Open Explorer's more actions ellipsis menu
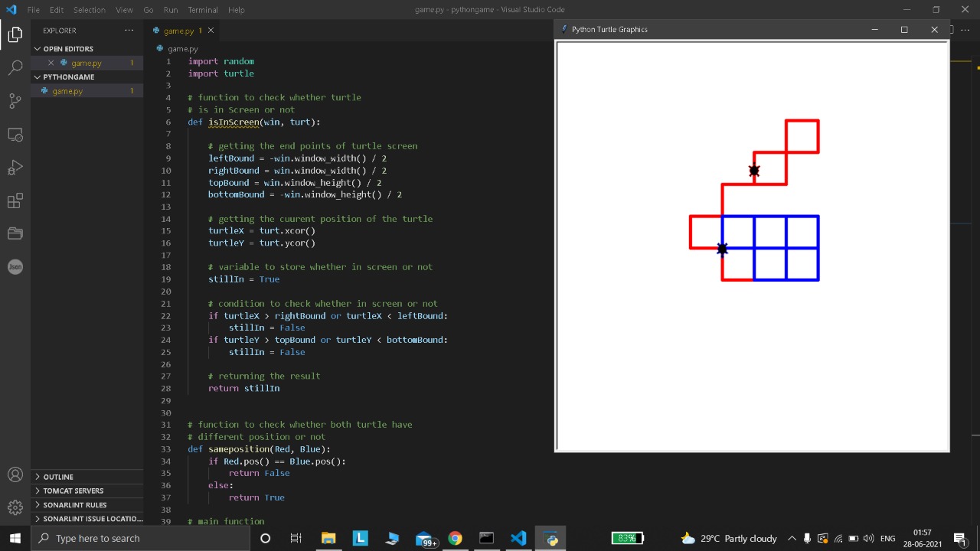980x551 pixels. click(x=129, y=31)
